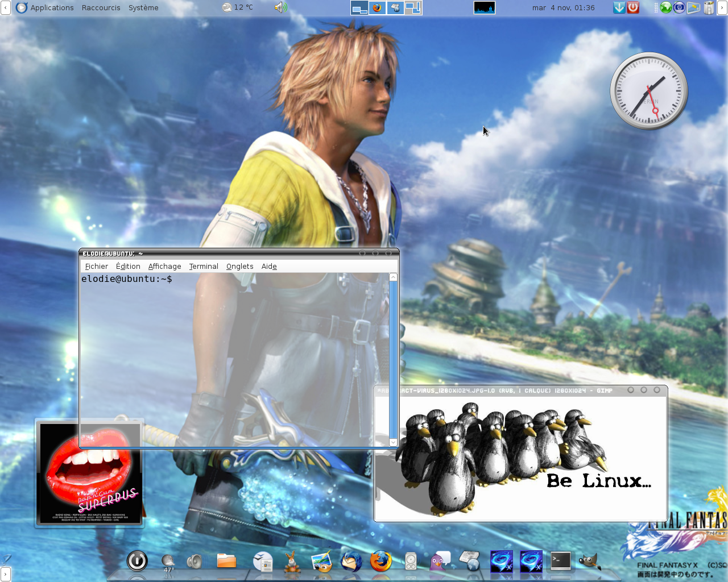Click the date and time display
The height and width of the screenshot is (582, 728).
(x=563, y=7)
